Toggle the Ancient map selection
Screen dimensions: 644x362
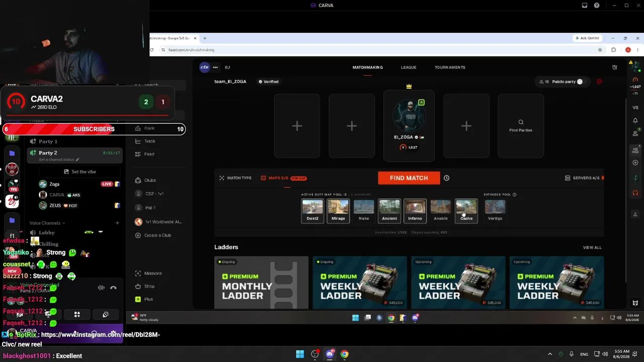coord(389,211)
